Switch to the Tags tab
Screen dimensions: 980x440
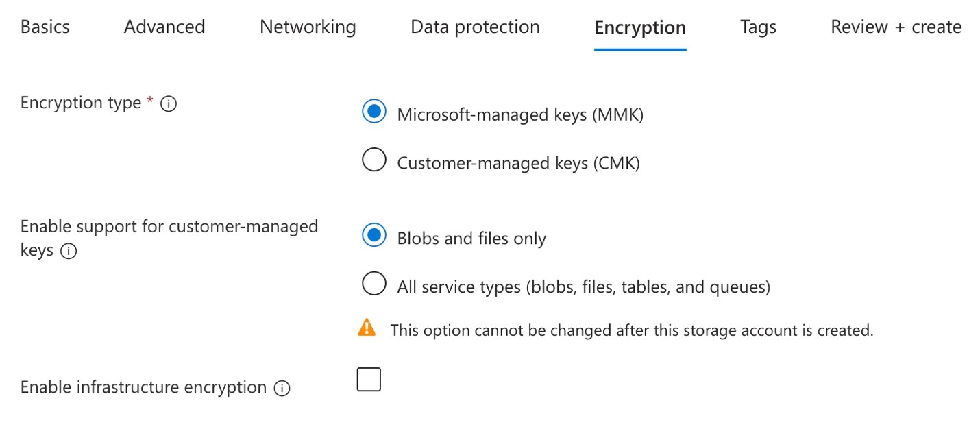757,27
